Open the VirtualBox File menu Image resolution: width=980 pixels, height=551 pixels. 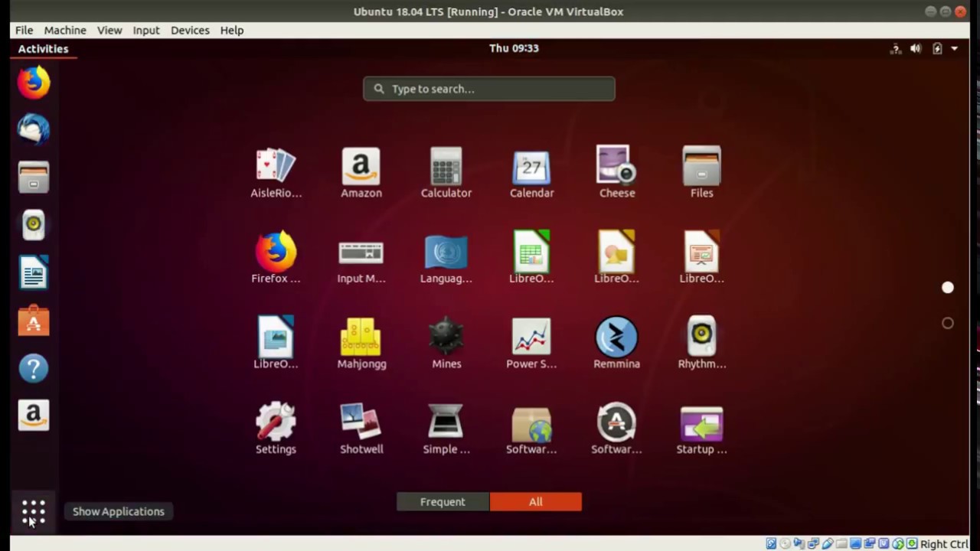pos(24,31)
